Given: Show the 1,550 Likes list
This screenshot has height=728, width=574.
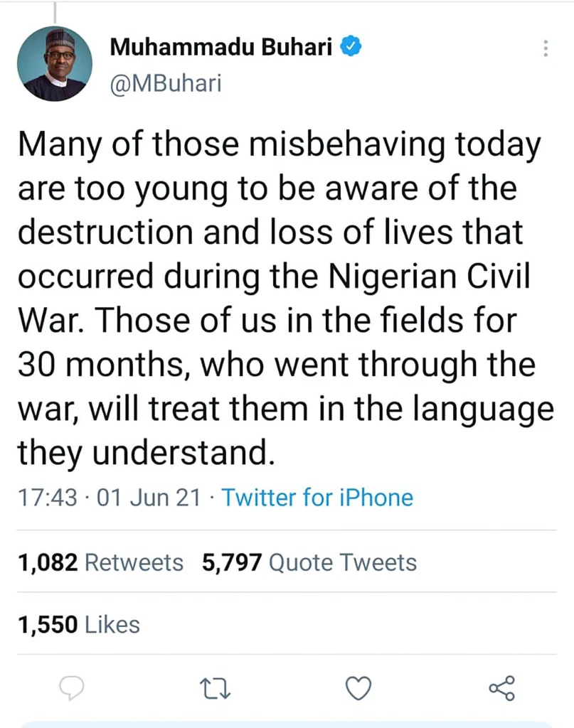Looking at the screenshot, I should tap(79, 624).
